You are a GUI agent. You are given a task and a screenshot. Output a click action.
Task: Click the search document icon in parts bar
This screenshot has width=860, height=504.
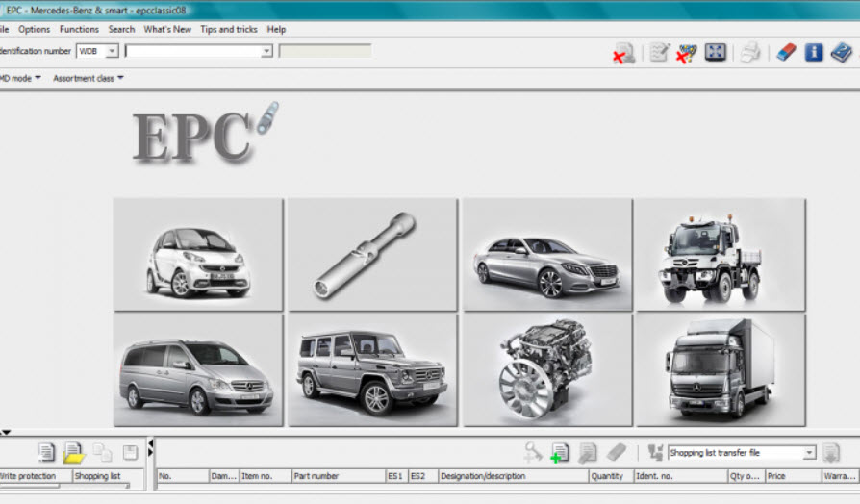click(x=587, y=453)
